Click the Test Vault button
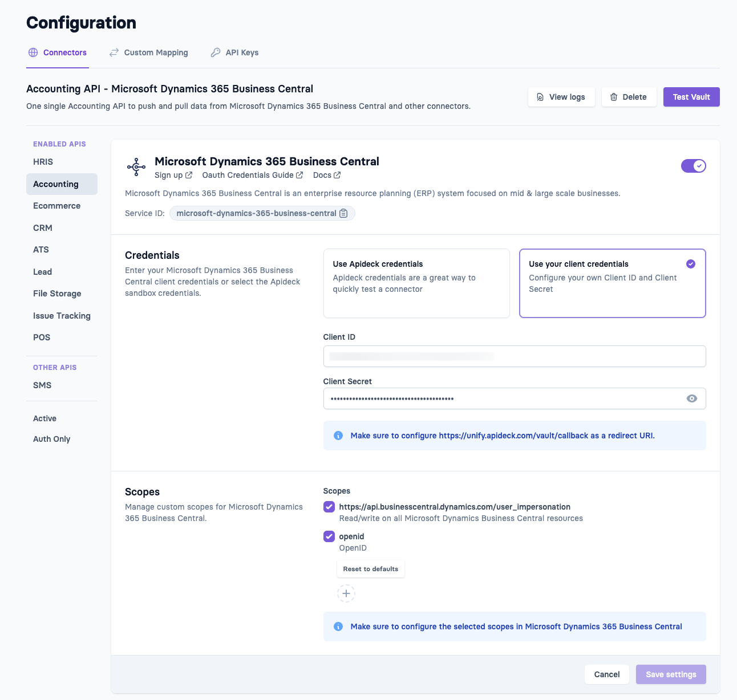The image size is (737, 700). pos(691,97)
